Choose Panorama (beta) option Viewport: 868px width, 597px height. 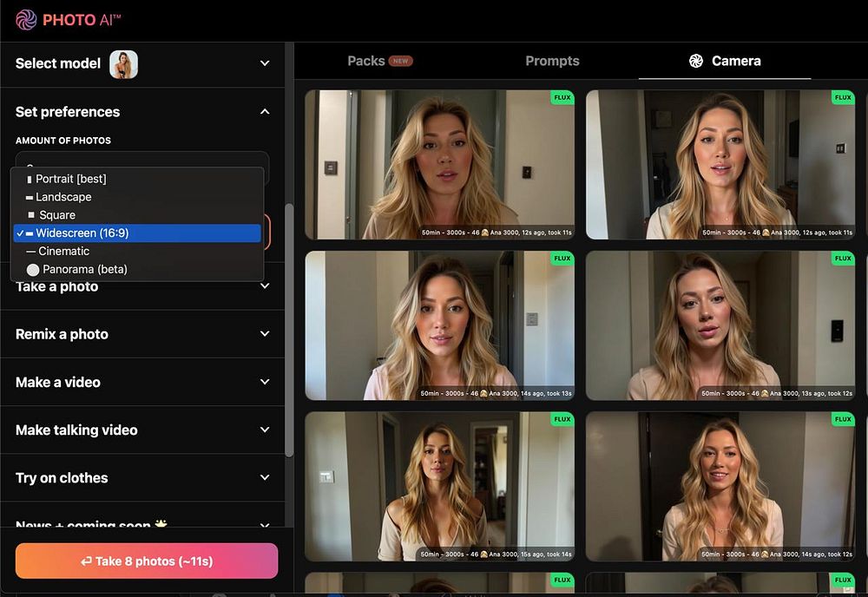coord(137,270)
